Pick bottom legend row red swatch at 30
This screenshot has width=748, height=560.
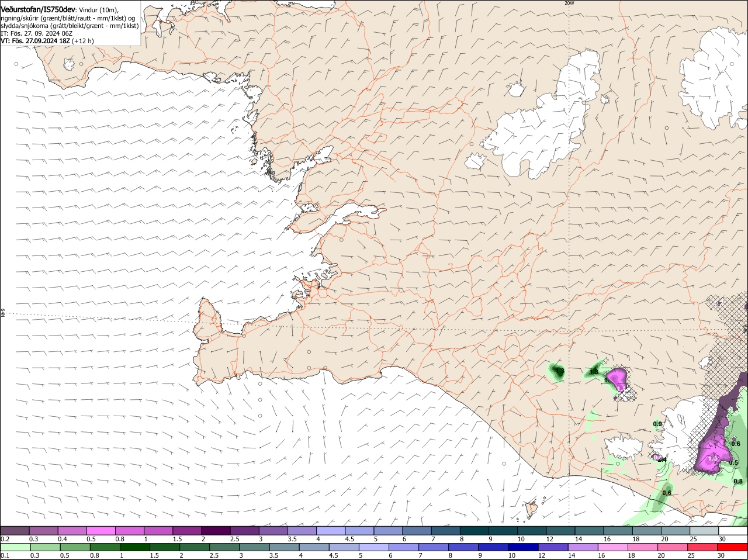(733, 547)
